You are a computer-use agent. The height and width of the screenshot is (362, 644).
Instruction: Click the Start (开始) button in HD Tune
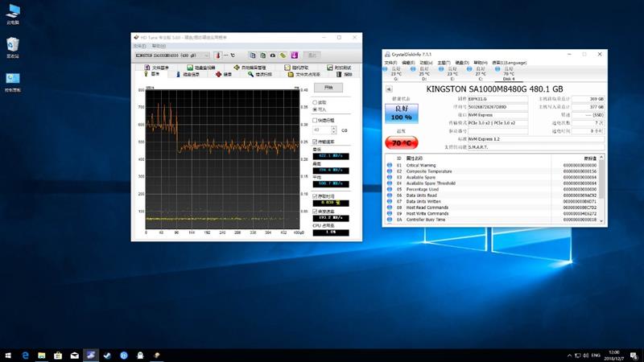[x=328, y=88]
